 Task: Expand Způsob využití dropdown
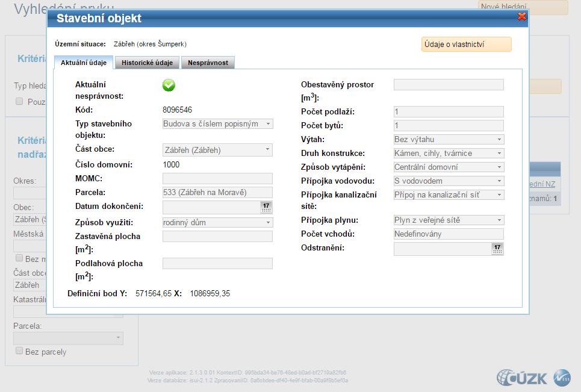[268, 222]
